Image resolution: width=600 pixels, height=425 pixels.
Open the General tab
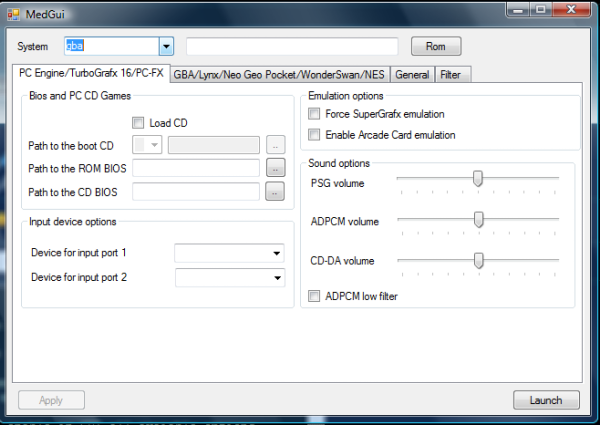pos(412,74)
